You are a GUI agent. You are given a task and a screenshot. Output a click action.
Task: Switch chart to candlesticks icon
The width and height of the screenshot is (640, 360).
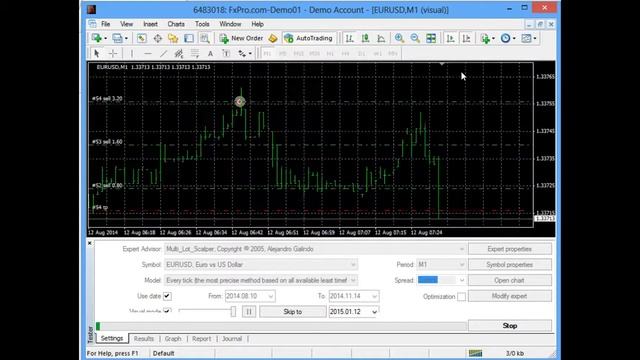[365, 38]
